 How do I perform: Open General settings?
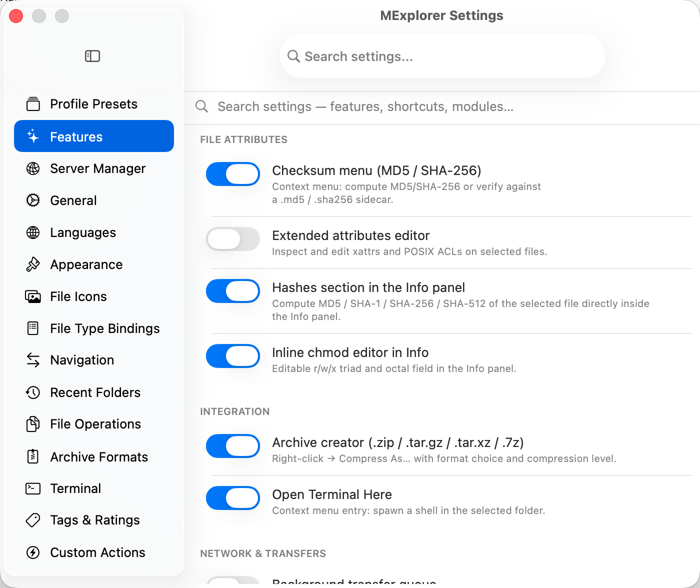coord(94,200)
